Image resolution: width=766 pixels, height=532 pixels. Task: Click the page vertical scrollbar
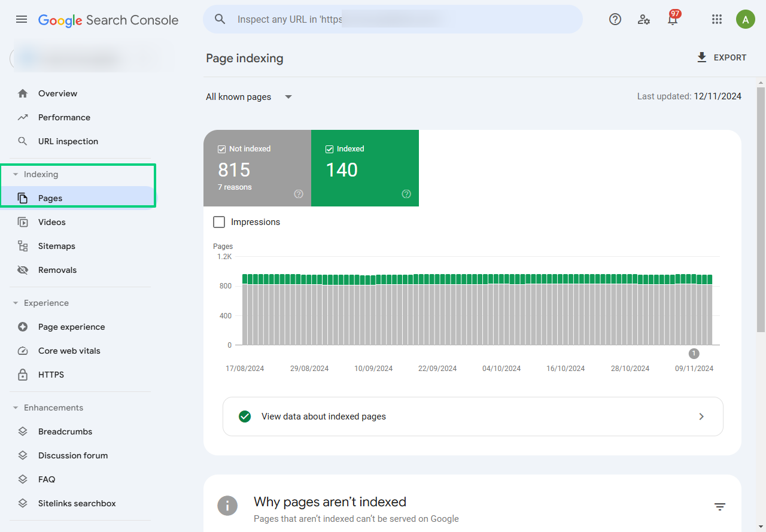(761, 209)
